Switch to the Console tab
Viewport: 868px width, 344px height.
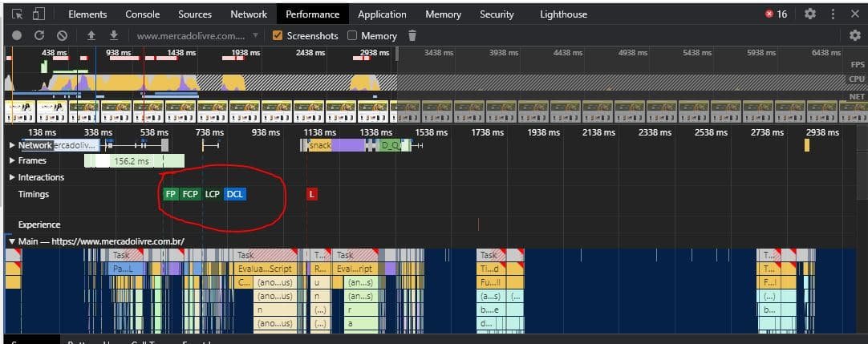tap(142, 14)
